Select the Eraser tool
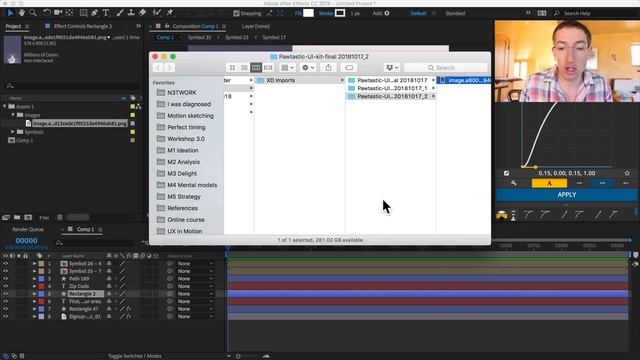This screenshot has width=640, height=360. pyautogui.click(x=142, y=13)
